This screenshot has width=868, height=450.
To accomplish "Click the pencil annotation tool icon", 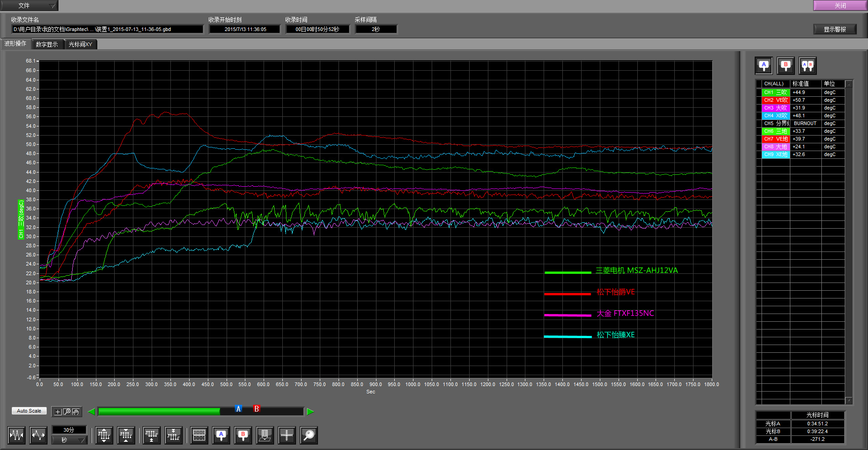I will click(265, 435).
